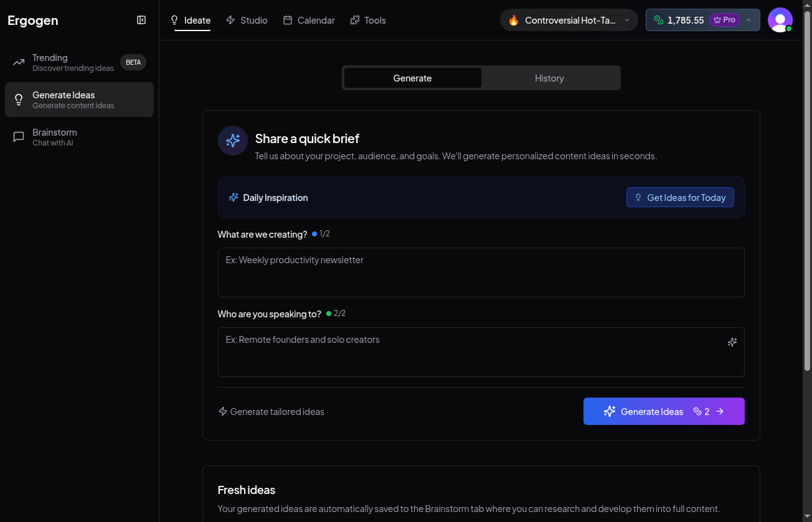Click the lightbulb icon beside Generate Ideas

19,100
